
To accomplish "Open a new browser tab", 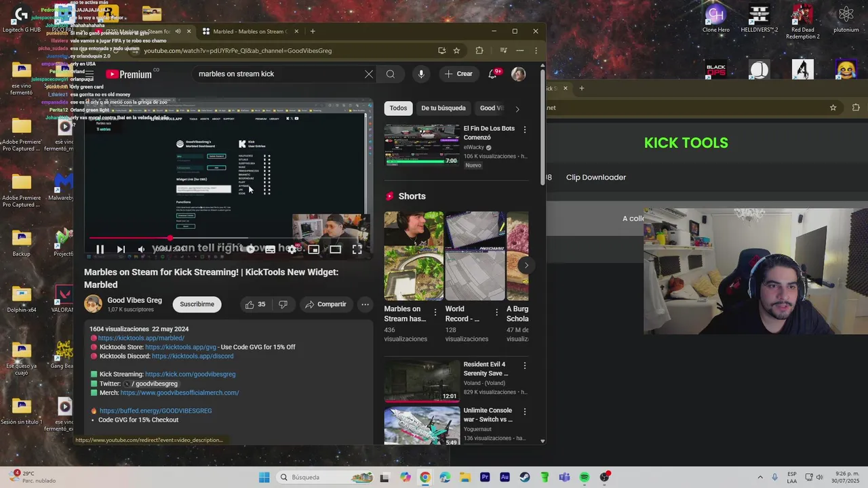I will (313, 31).
